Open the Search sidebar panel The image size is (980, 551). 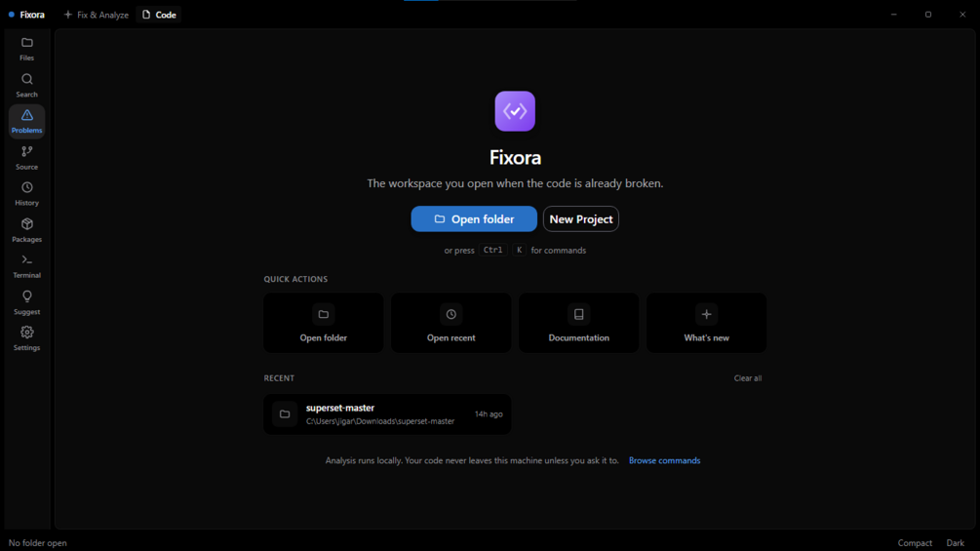pos(27,85)
